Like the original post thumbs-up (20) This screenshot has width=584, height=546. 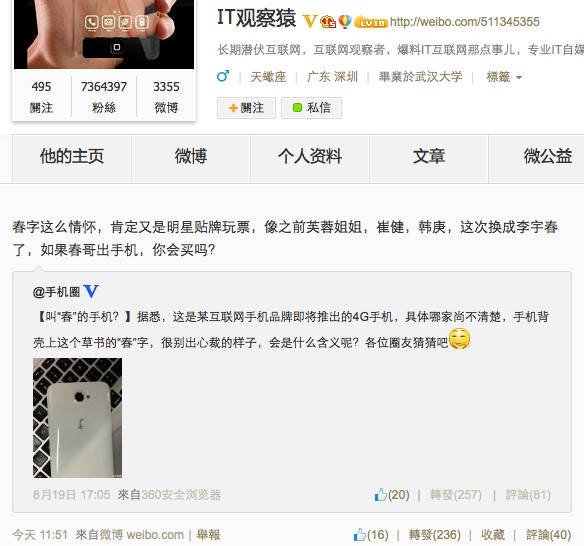coord(392,495)
